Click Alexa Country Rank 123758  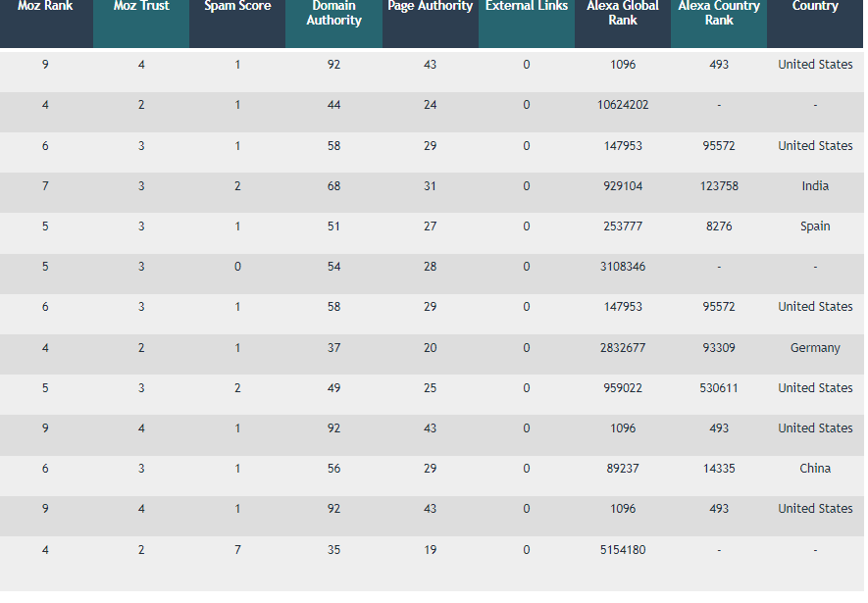719,186
